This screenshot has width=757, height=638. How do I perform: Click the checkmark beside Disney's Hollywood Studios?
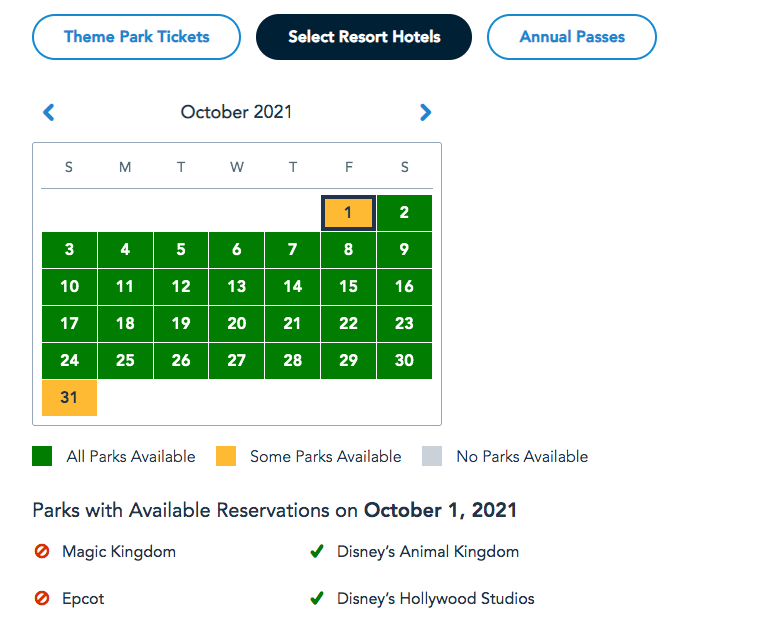(317, 599)
